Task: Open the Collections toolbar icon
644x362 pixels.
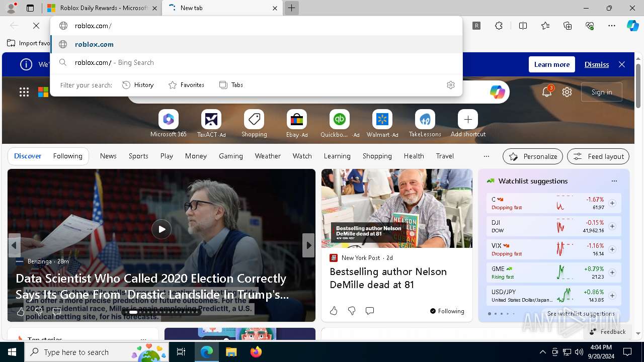Action: 568,26
